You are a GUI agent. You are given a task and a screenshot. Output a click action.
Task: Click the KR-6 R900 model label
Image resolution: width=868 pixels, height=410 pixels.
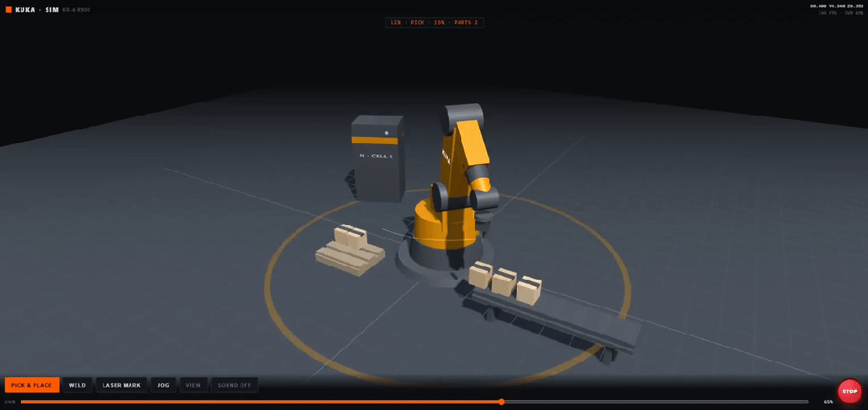coord(76,10)
